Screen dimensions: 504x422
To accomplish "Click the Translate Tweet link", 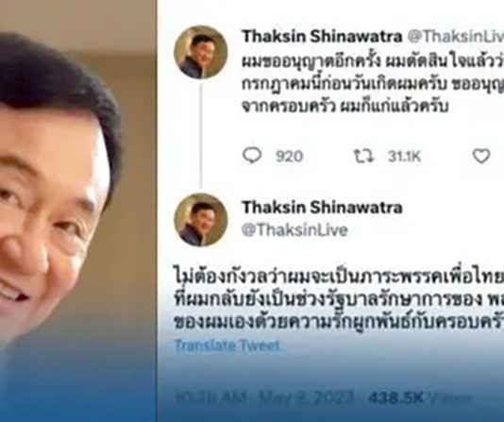I will (x=227, y=346).
